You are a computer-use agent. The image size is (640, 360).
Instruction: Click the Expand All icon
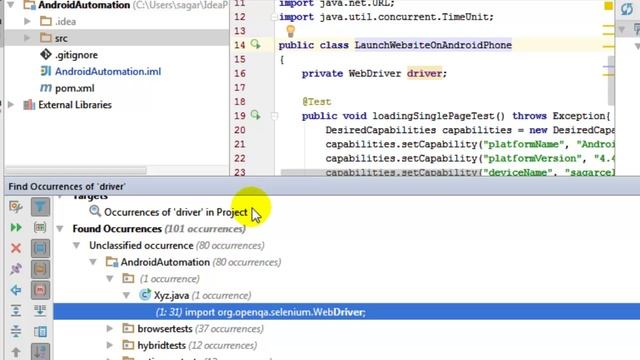pos(16,311)
